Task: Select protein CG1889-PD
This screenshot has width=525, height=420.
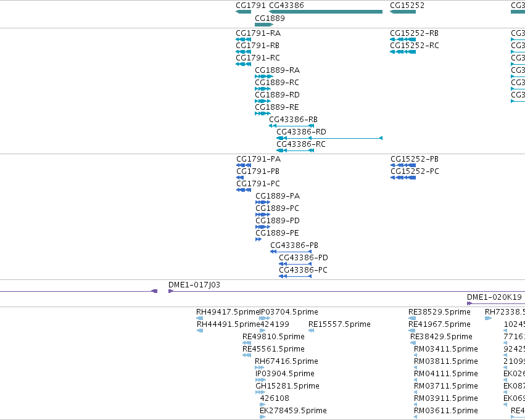Action: click(278, 221)
